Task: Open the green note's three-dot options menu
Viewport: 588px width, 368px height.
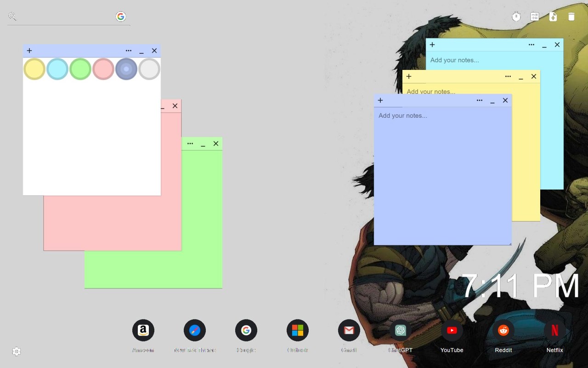Action: coord(190,144)
